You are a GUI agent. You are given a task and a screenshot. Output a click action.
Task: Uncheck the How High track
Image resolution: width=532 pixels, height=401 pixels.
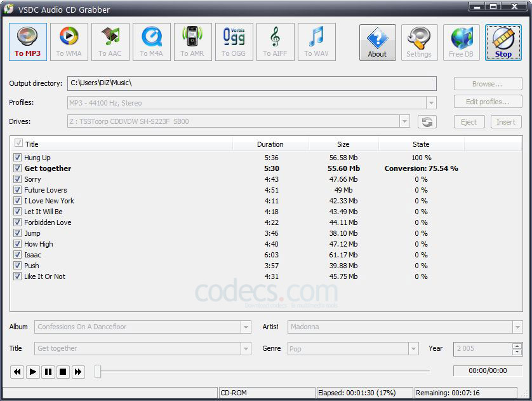(17, 244)
